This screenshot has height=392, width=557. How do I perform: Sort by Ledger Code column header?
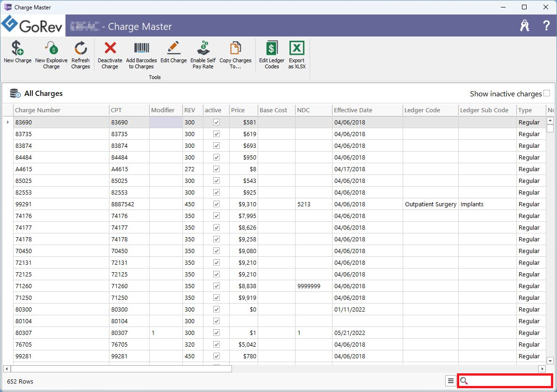pos(431,110)
